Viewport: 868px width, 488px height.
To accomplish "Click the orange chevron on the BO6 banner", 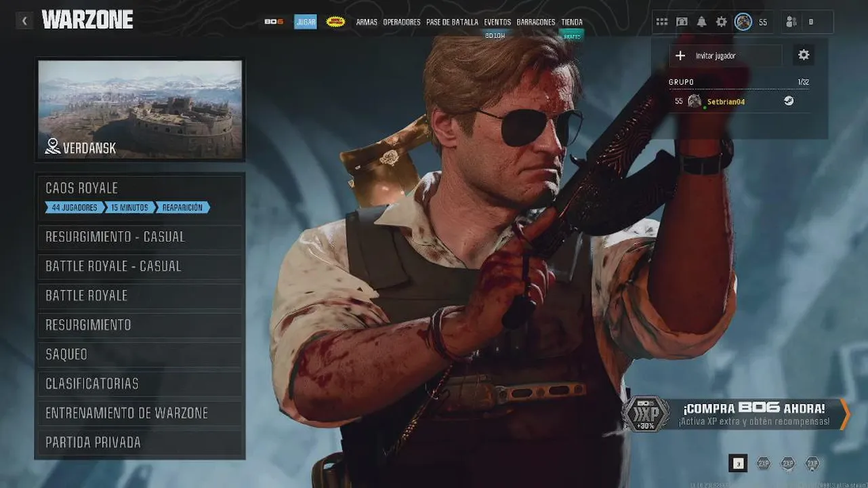I will pos(844,413).
